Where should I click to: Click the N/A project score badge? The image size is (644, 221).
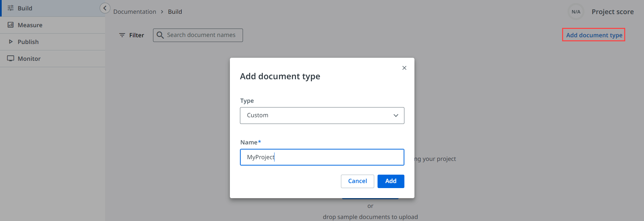click(576, 12)
